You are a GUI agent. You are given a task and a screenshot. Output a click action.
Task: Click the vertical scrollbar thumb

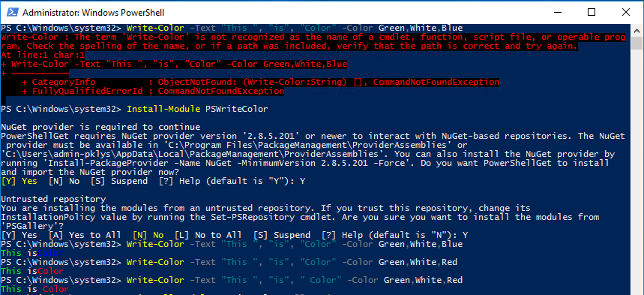click(637, 43)
